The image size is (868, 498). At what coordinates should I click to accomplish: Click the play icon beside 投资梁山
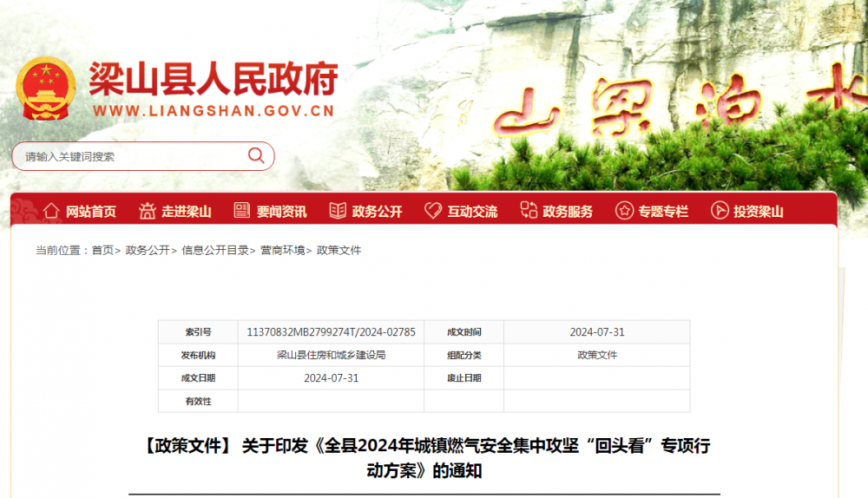(719, 211)
